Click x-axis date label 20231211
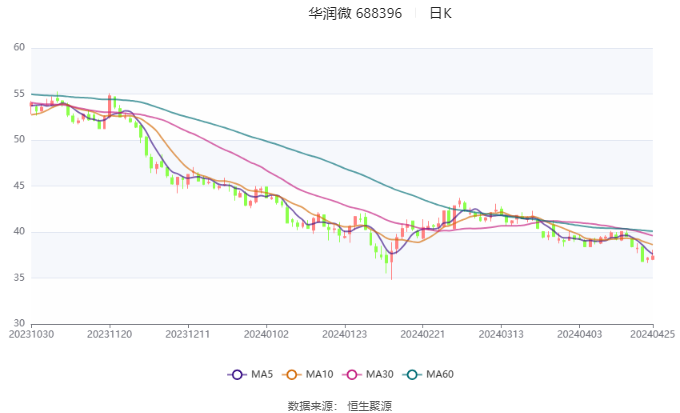Viewport: 680px width, 413px height. (188, 334)
